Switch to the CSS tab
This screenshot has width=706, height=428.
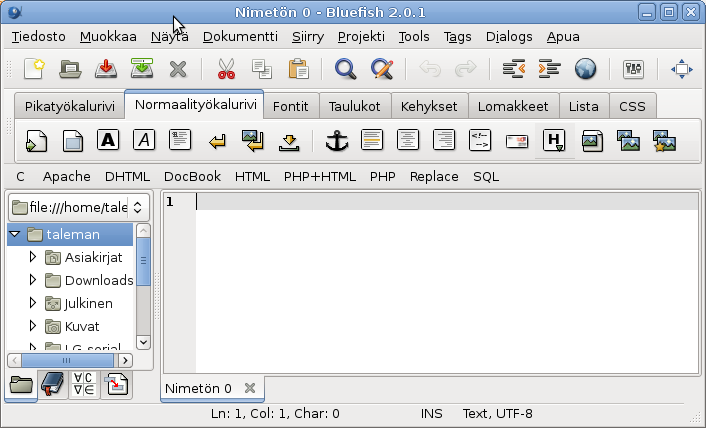pyautogui.click(x=632, y=107)
